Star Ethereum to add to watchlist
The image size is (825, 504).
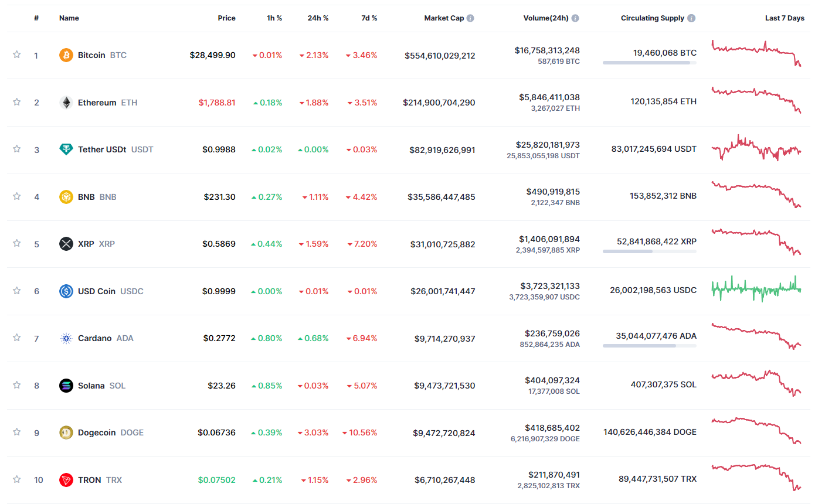[x=17, y=102]
